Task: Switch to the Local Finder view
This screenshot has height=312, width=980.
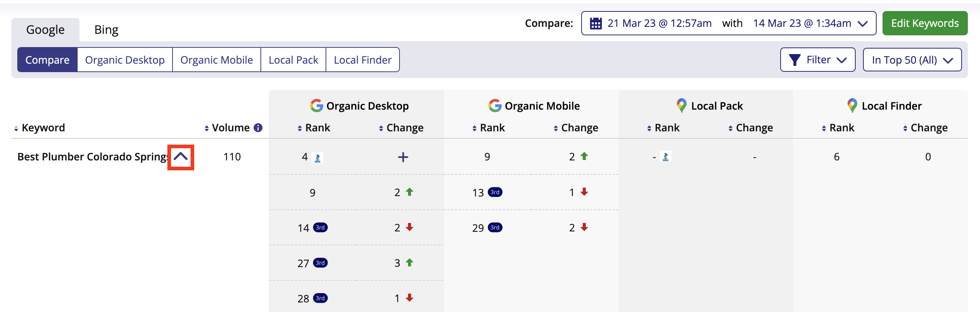Action: (x=363, y=60)
